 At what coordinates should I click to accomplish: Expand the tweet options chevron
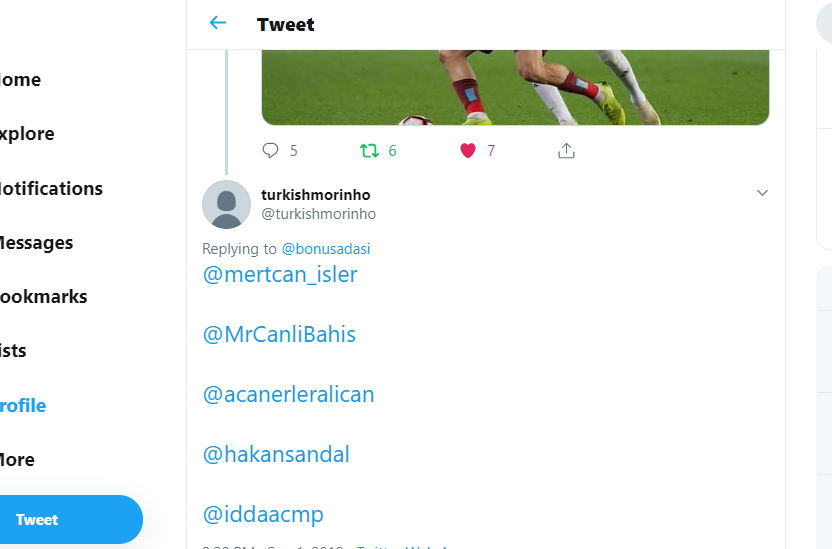(762, 193)
